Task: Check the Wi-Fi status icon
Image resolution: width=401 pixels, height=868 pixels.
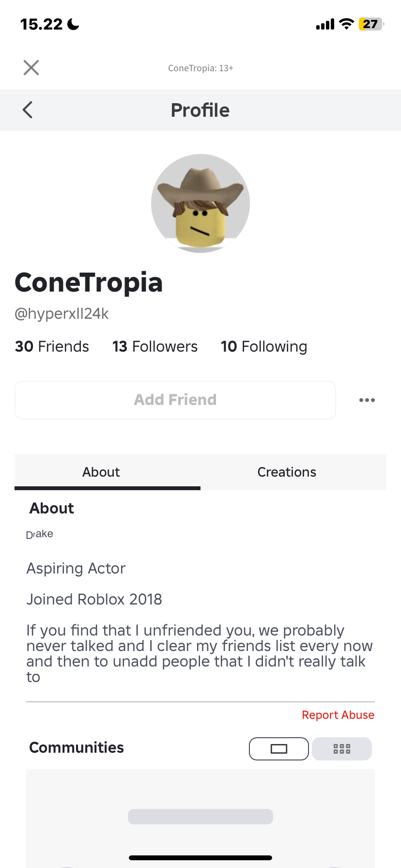Action: 346,24
